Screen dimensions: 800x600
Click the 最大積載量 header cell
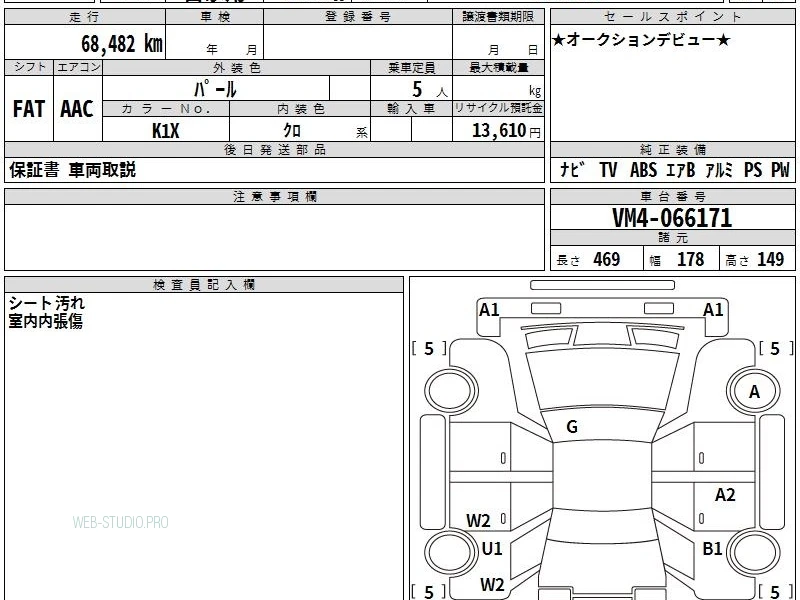tap(498, 68)
